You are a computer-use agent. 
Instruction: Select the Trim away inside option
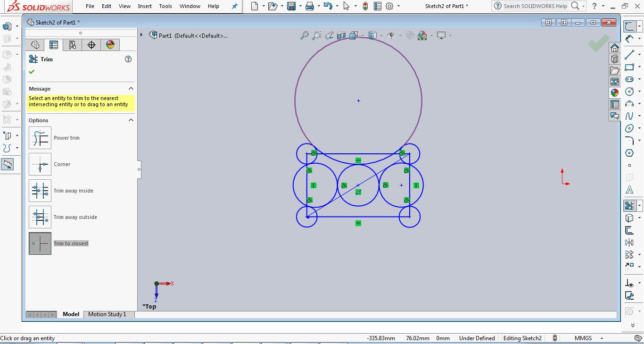tap(40, 191)
